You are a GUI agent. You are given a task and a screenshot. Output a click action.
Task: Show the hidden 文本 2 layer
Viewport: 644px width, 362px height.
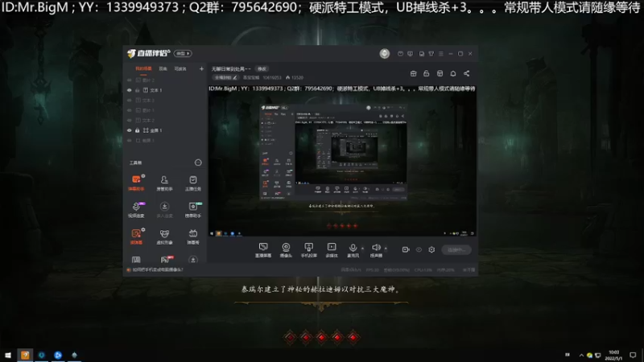coord(130,120)
